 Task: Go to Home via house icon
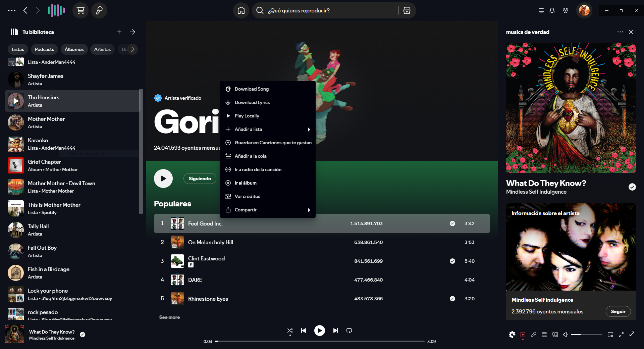coord(241,10)
